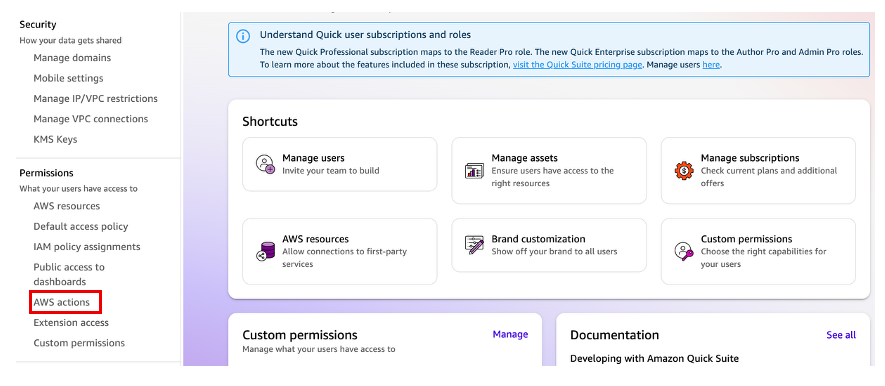Click the info icon in blue banner
Screen dimensions: 885x386
(x=243, y=36)
